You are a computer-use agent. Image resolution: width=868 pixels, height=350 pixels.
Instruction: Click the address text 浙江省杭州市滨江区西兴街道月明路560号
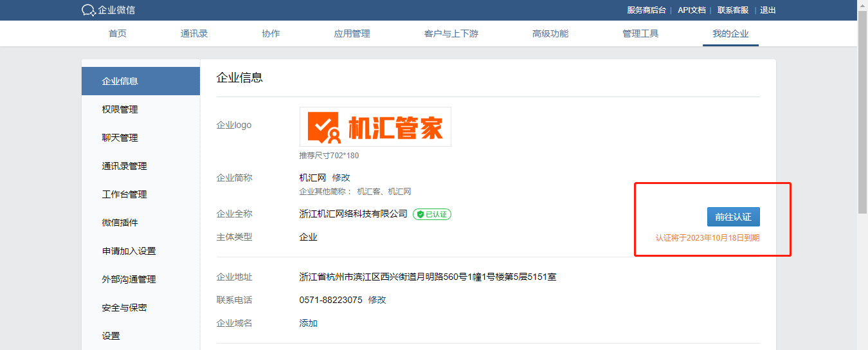[x=384, y=277]
